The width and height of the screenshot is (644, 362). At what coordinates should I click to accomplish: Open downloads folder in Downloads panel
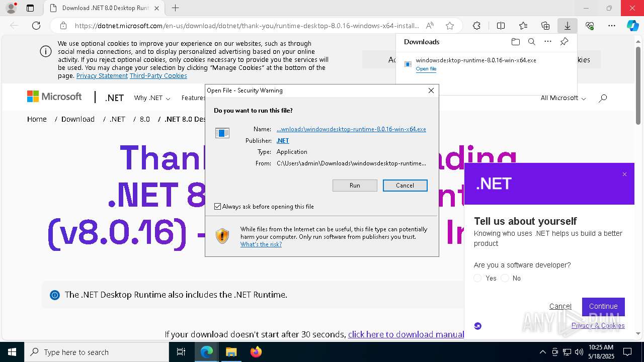tap(515, 42)
